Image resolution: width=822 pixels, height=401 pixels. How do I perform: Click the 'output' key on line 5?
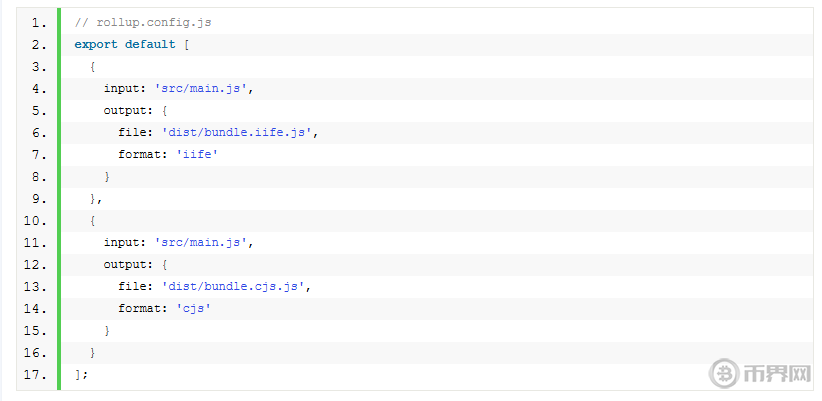pos(125,110)
